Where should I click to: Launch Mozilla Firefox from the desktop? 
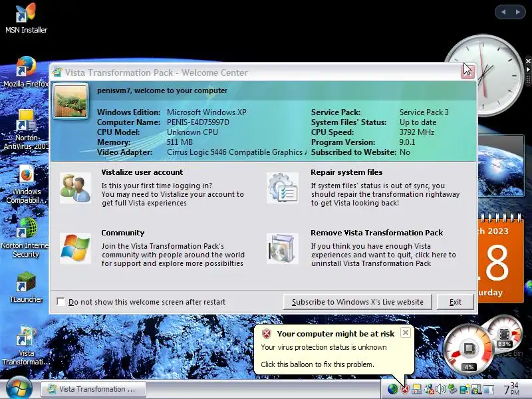(26, 72)
